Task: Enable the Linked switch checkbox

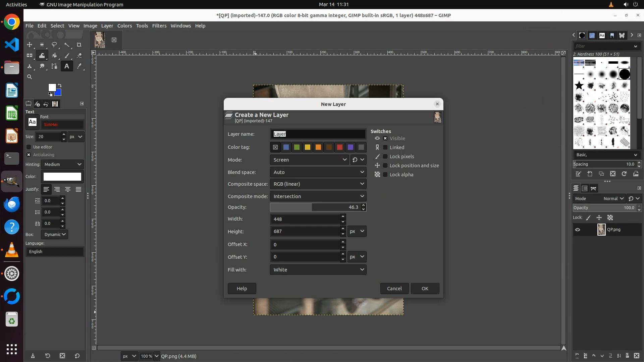Action: (385, 147)
